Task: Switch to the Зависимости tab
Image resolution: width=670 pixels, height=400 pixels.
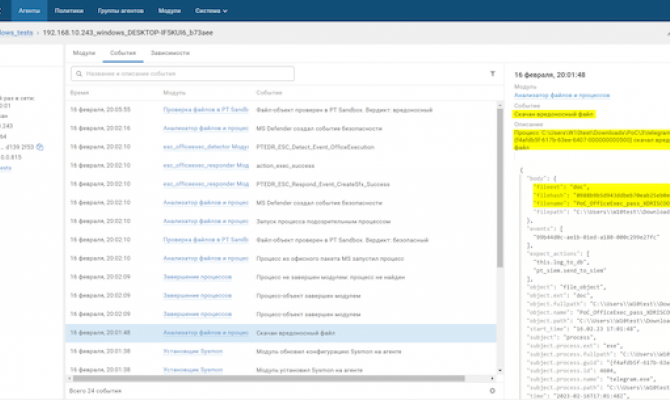Action: click(170, 53)
